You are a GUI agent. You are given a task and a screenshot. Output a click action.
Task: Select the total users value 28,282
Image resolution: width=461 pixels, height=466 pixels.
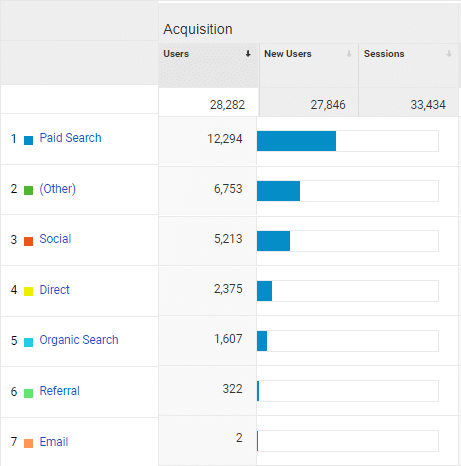(227, 105)
